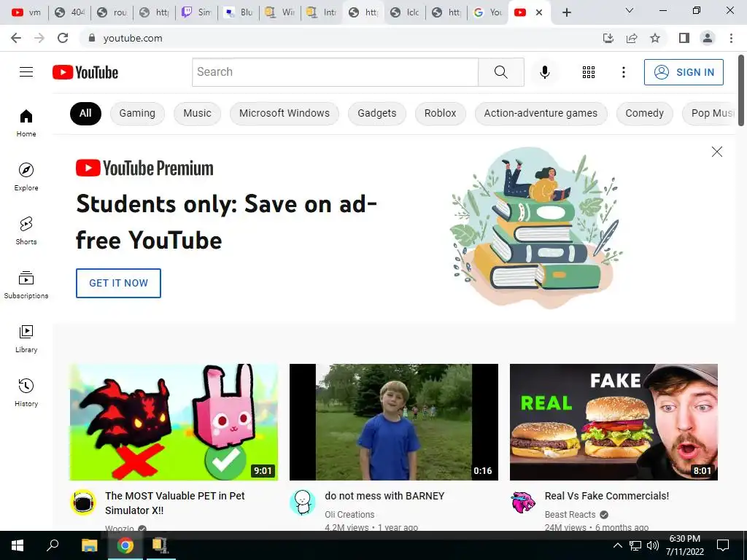Select the All filter chip

pyautogui.click(x=85, y=113)
